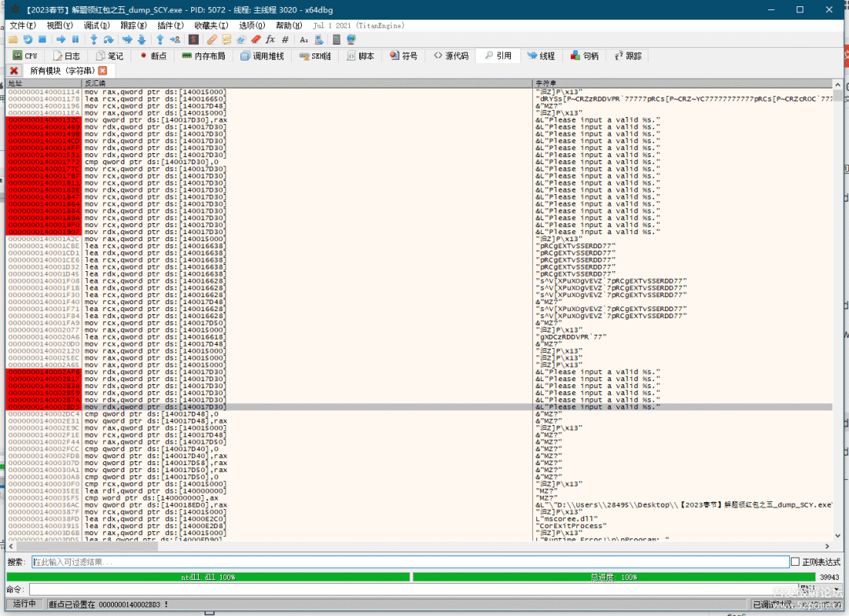Viewport: 849px width, 616px height.
Task: Select the "CorExitProcess" string row
Action: 419,526
